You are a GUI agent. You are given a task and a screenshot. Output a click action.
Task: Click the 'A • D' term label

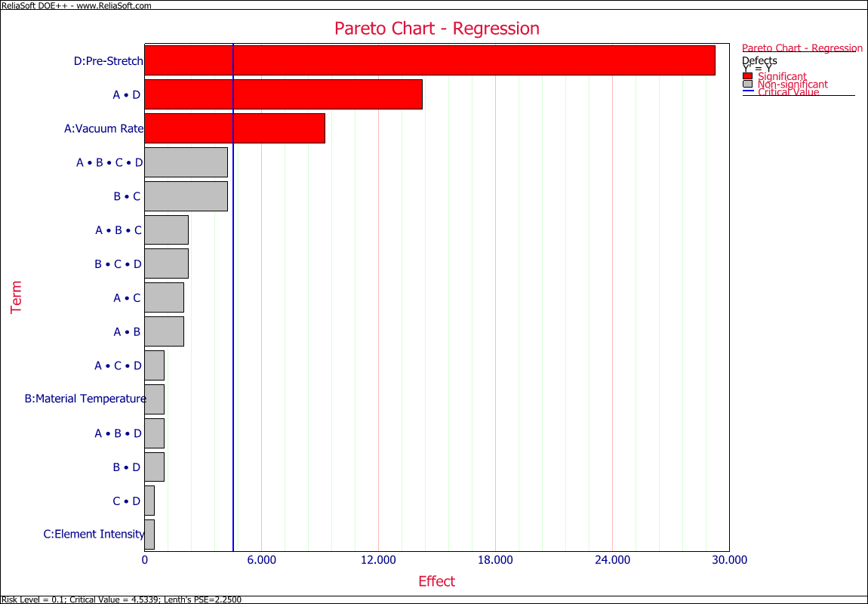tap(127, 94)
